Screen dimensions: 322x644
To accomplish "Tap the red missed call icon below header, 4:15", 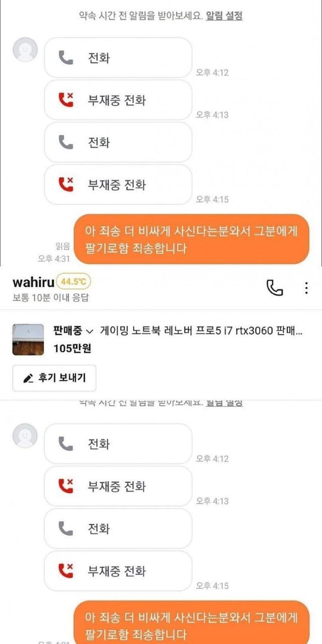I will [66, 571].
